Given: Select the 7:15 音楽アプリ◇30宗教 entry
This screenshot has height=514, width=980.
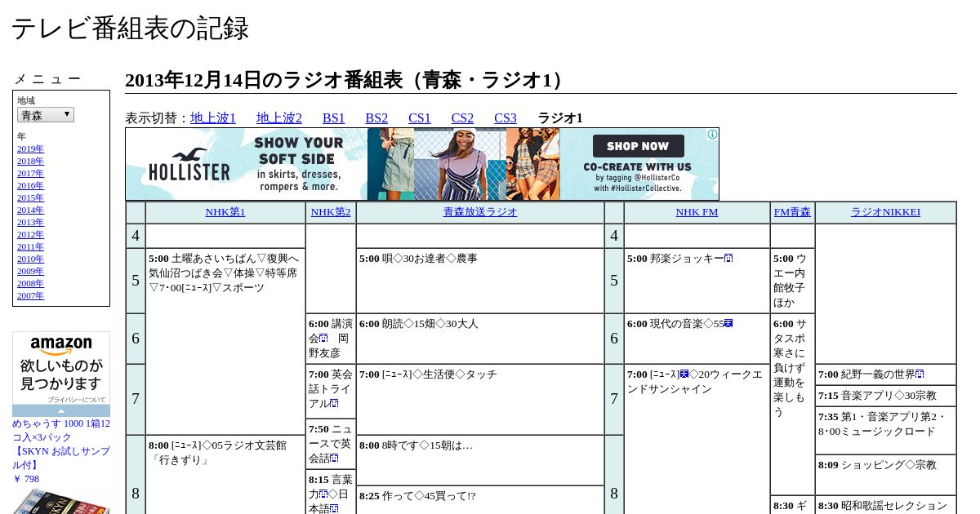Looking at the screenshot, I should 885,396.
